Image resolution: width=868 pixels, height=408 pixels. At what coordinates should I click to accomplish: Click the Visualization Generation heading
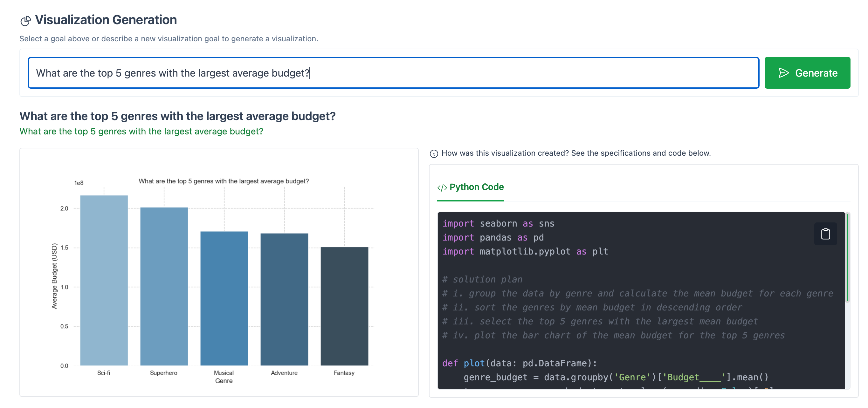point(106,20)
